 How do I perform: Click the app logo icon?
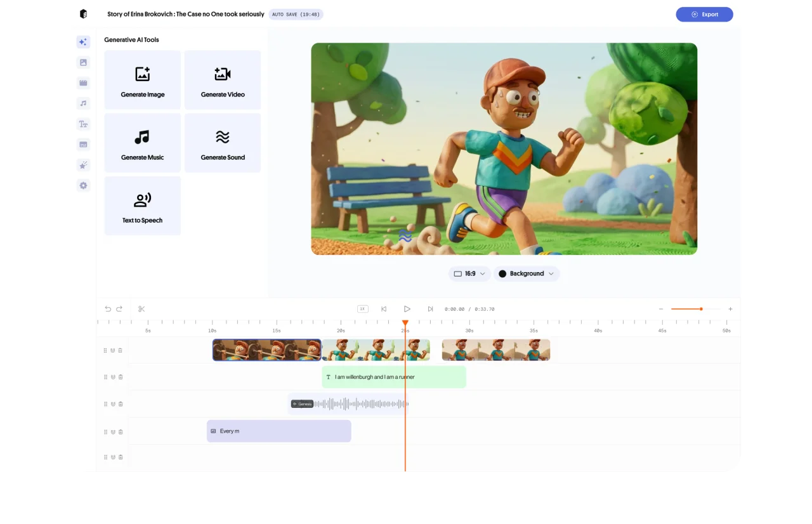(83, 14)
